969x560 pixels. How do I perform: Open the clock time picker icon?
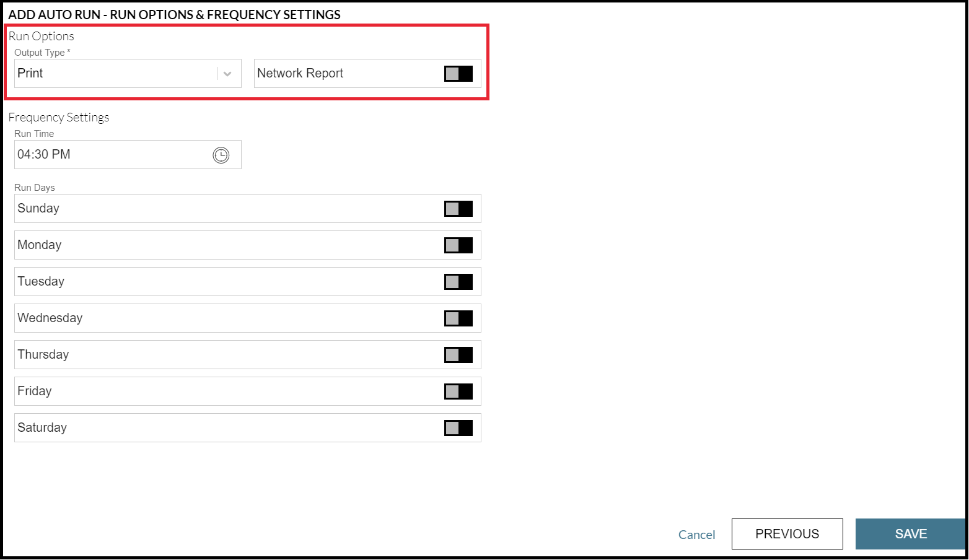click(220, 155)
